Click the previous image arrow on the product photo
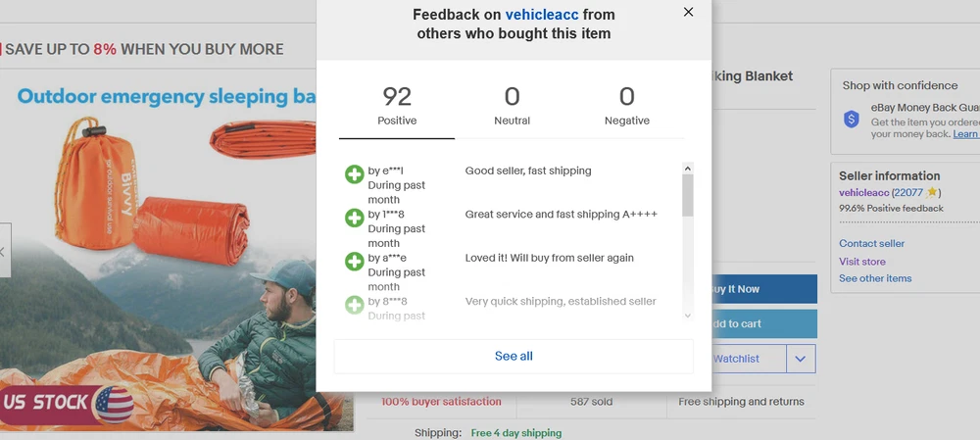The width and height of the screenshot is (980, 440). pyautogui.click(x=3, y=252)
